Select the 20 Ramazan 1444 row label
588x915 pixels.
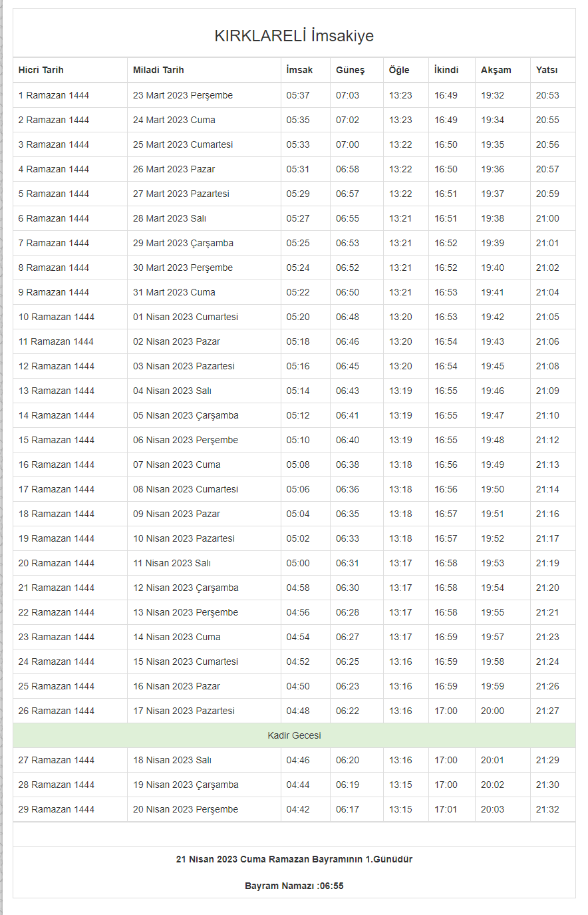[57, 563]
